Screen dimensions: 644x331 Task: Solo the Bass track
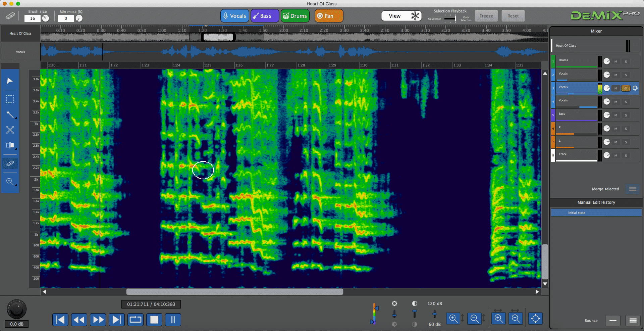[x=626, y=115]
